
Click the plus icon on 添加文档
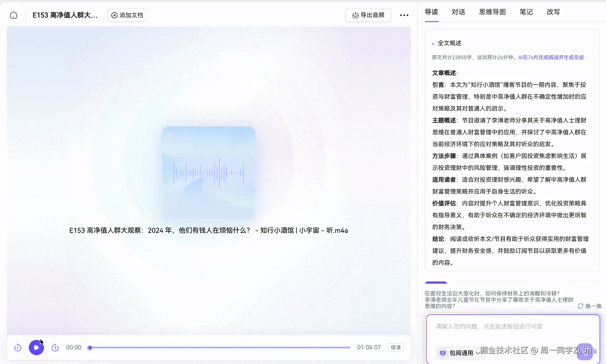pyautogui.click(x=114, y=15)
